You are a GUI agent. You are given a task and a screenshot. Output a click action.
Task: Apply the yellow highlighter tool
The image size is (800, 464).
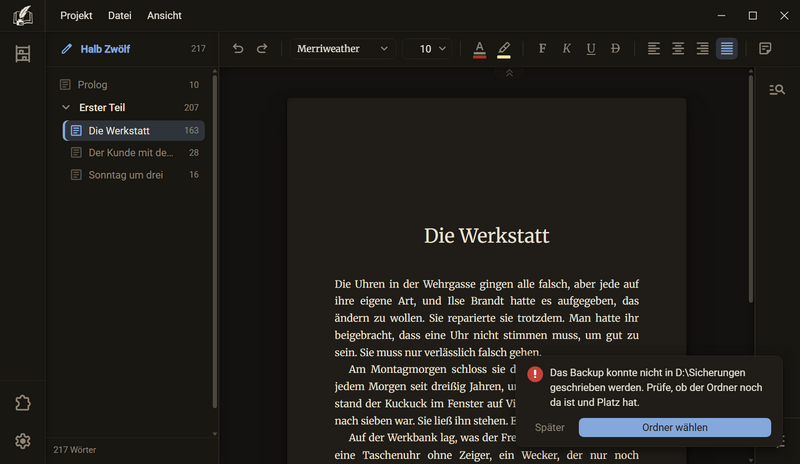point(504,49)
